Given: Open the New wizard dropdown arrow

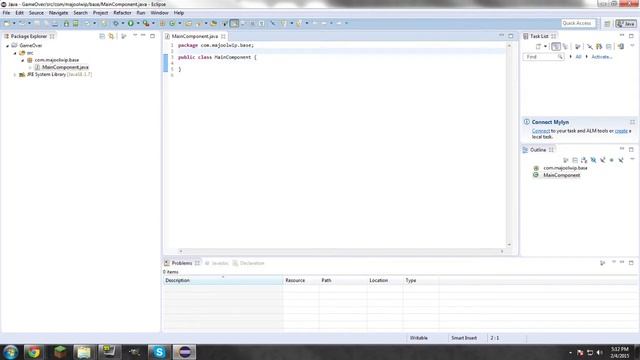Looking at the screenshot, I should (14, 23).
